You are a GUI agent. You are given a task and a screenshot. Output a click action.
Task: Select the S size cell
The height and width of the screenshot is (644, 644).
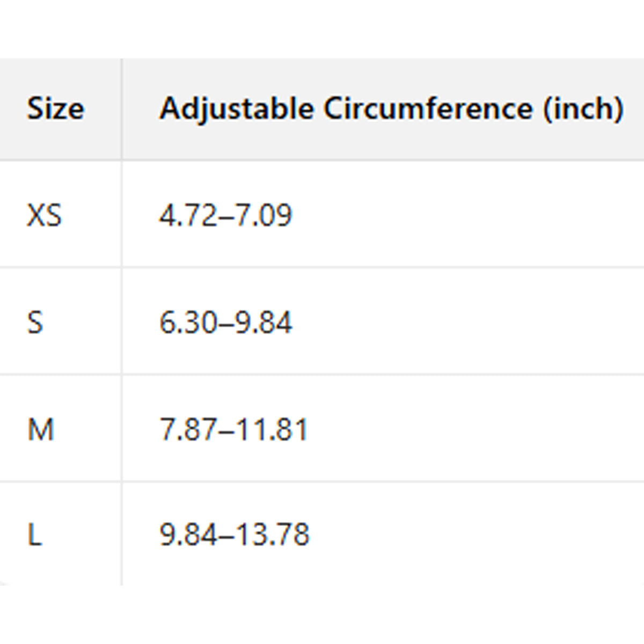point(35,323)
